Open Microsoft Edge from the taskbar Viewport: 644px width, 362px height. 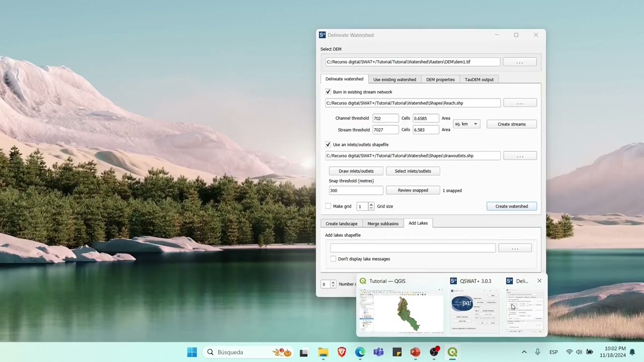pos(360,352)
